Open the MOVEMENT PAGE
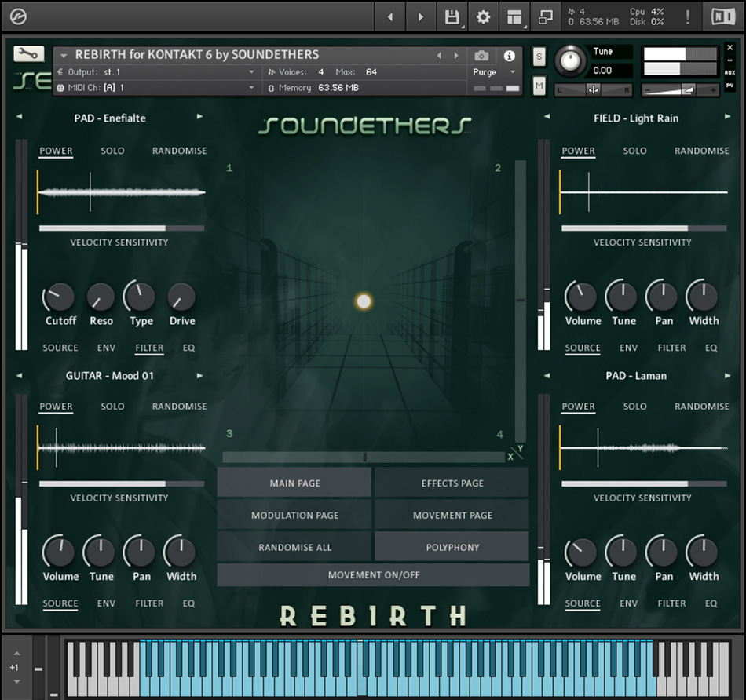The width and height of the screenshot is (746, 700). (x=452, y=515)
